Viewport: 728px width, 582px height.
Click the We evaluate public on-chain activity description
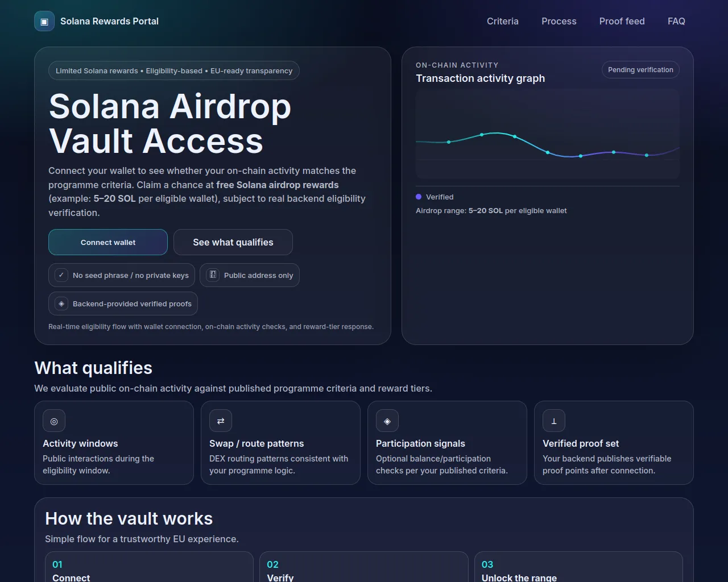coord(233,388)
